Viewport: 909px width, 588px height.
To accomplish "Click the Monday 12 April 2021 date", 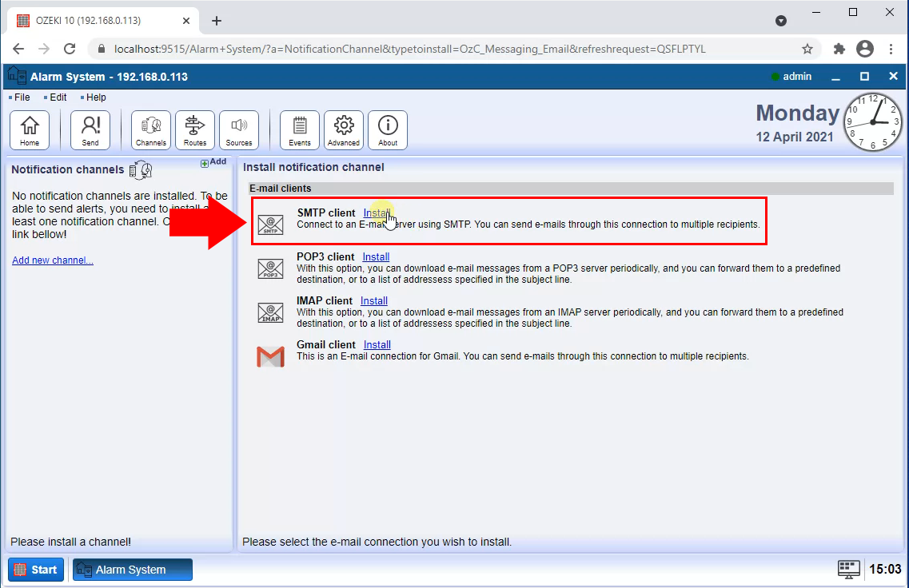I will pos(796,123).
